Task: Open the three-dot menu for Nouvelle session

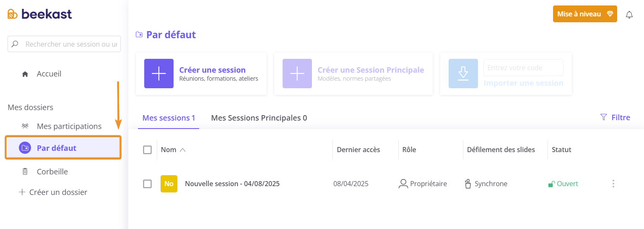Action: [x=613, y=184]
